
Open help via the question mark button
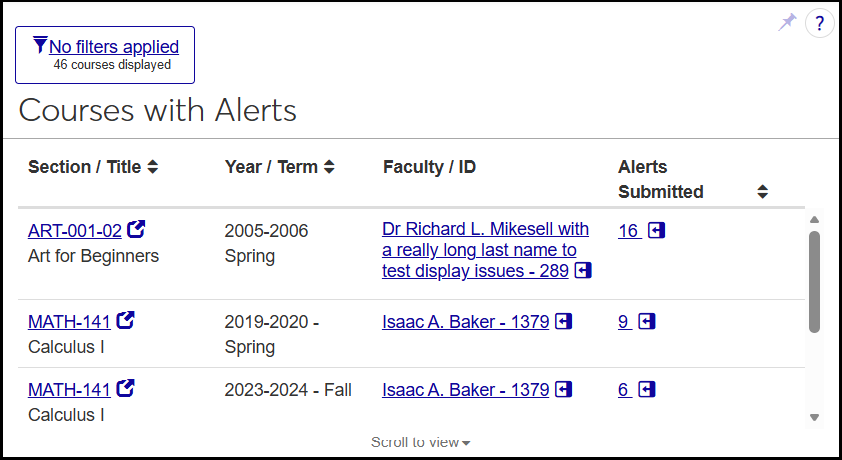click(819, 24)
